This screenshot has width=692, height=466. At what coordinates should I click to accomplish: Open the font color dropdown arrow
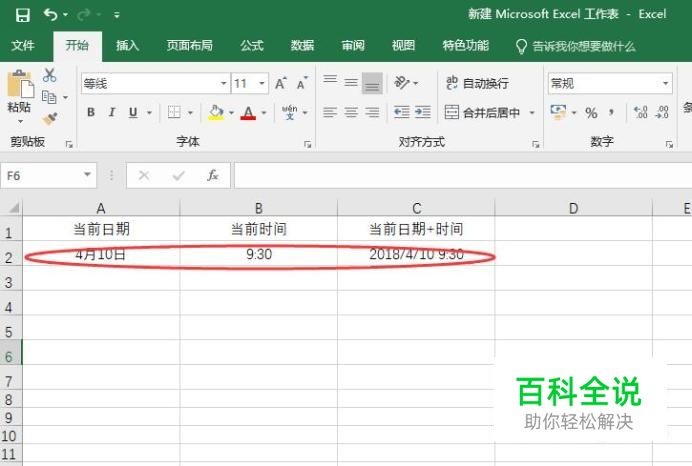pos(264,113)
